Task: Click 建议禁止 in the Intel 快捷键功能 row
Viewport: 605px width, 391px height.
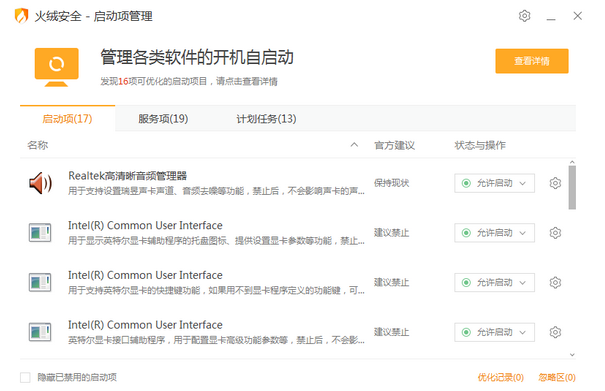Action: pyautogui.click(x=391, y=283)
